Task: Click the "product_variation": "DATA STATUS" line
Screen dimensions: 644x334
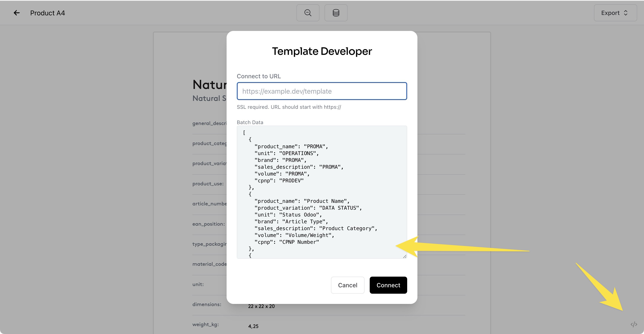Action: [308, 208]
